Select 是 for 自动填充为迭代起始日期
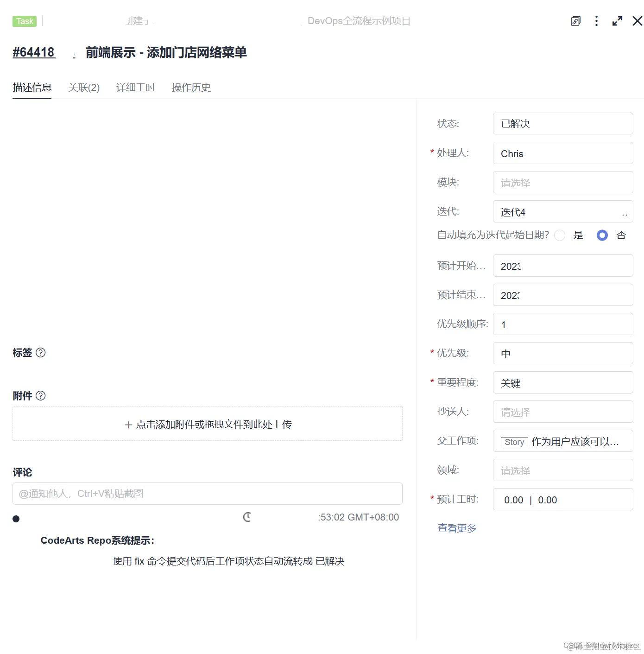Image resolution: width=644 pixels, height=654 pixels. tap(560, 235)
